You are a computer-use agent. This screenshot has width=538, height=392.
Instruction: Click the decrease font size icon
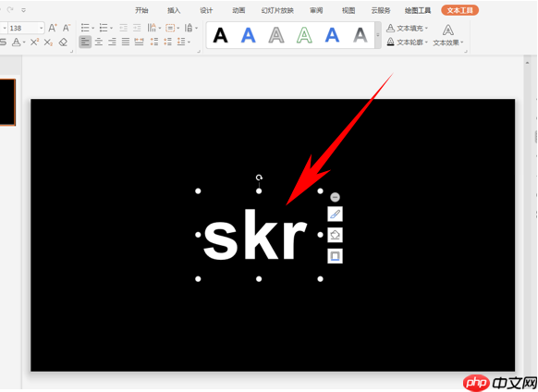(x=67, y=28)
